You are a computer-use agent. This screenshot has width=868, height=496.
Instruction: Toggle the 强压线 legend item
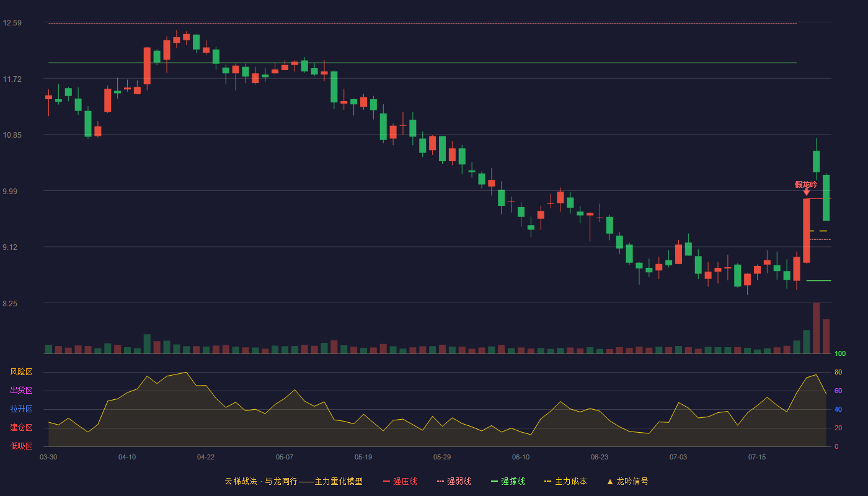click(400, 481)
